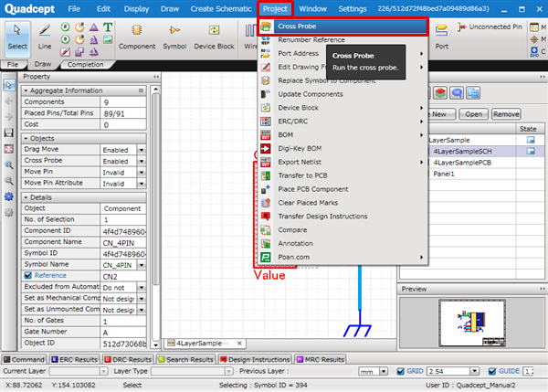The height and width of the screenshot is (392, 548).
Task: Switch to the Command tab
Action: pos(24,359)
